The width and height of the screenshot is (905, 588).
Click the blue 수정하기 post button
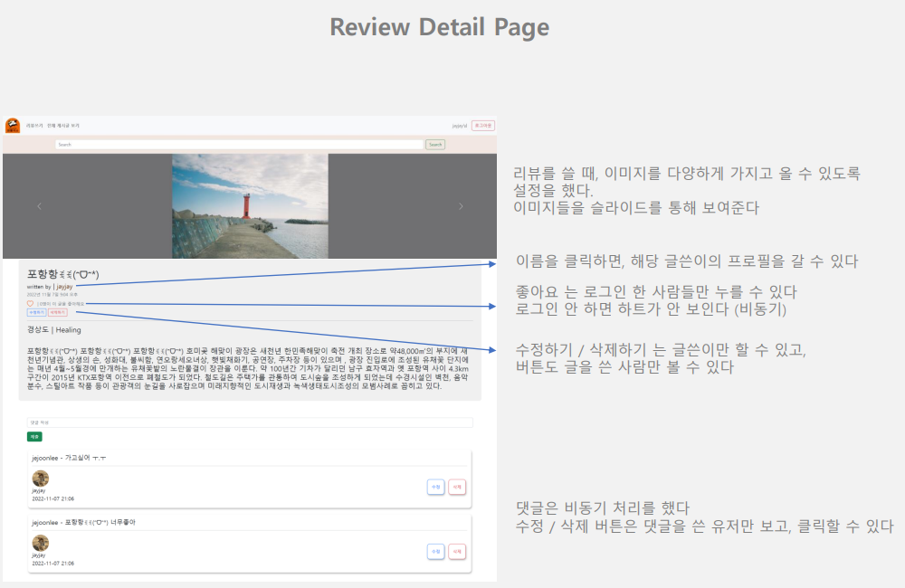pyautogui.click(x=36, y=312)
